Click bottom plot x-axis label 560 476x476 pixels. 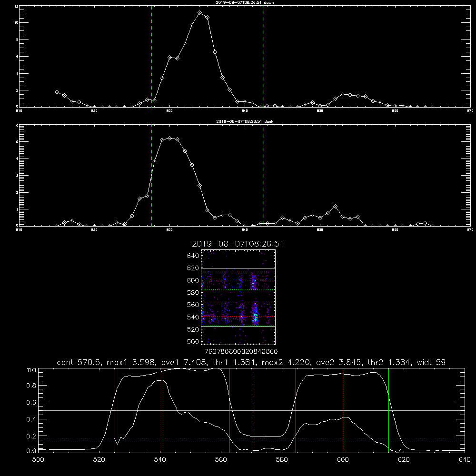pyautogui.click(x=221, y=460)
